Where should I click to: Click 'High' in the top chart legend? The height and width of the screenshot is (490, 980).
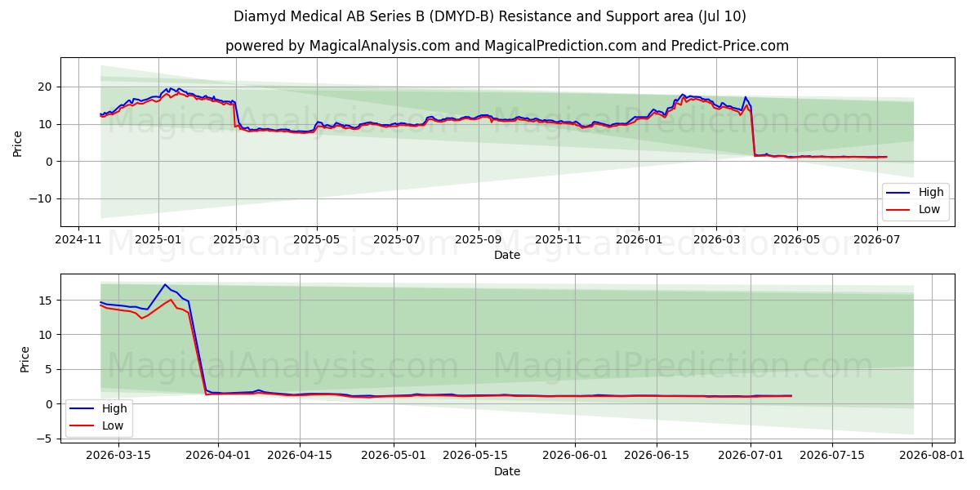click(931, 192)
